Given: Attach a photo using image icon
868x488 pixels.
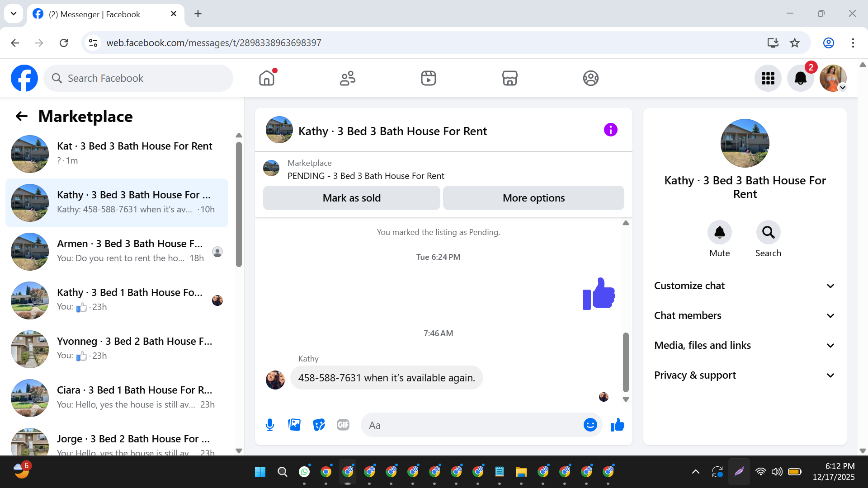Looking at the screenshot, I should point(294,425).
